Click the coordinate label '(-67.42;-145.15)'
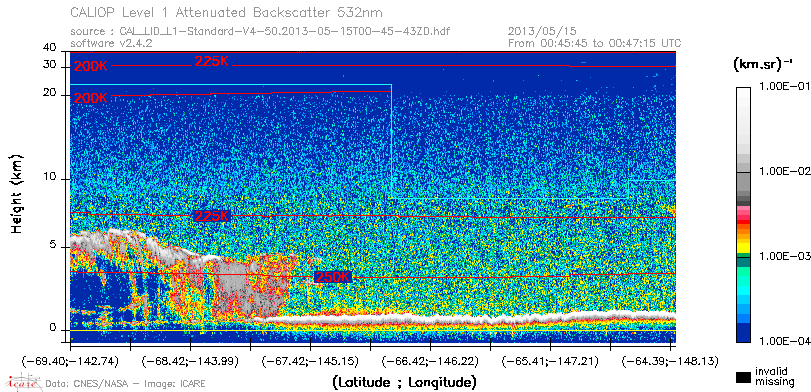This screenshot has width=811, height=392. click(x=310, y=360)
